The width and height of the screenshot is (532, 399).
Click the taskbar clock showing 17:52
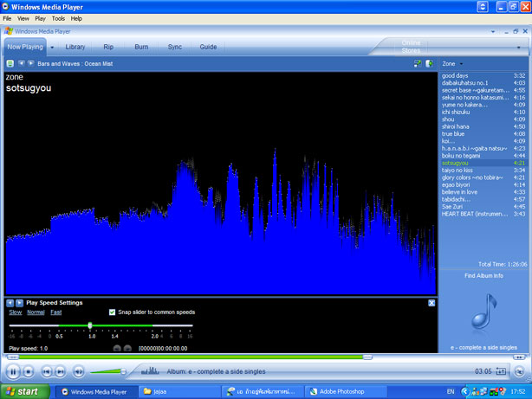click(x=518, y=391)
